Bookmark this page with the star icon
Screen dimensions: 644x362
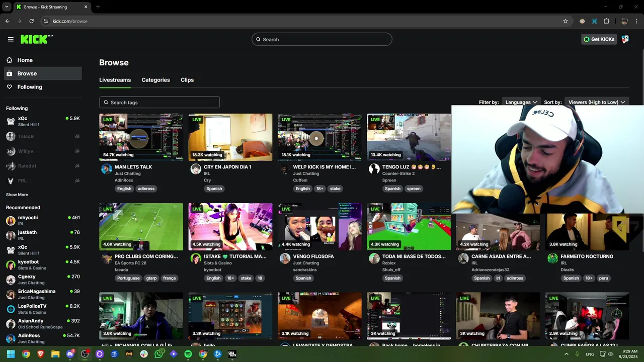[x=566, y=21]
